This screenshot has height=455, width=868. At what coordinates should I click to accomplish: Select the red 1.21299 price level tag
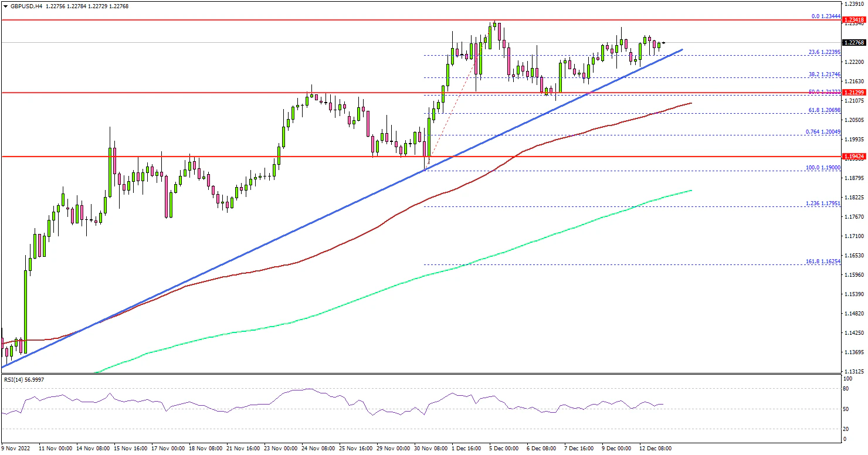[853, 93]
